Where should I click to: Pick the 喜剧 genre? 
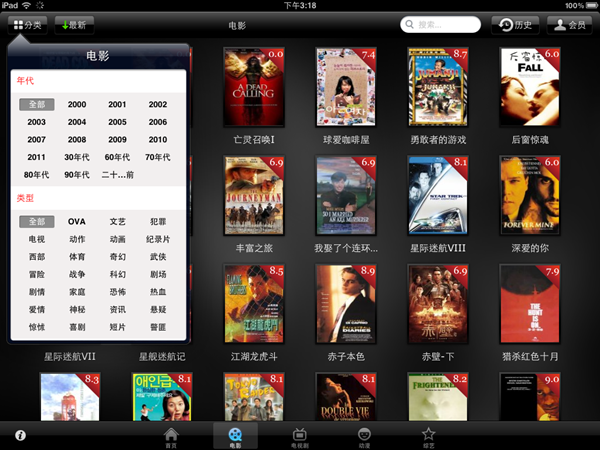77,327
